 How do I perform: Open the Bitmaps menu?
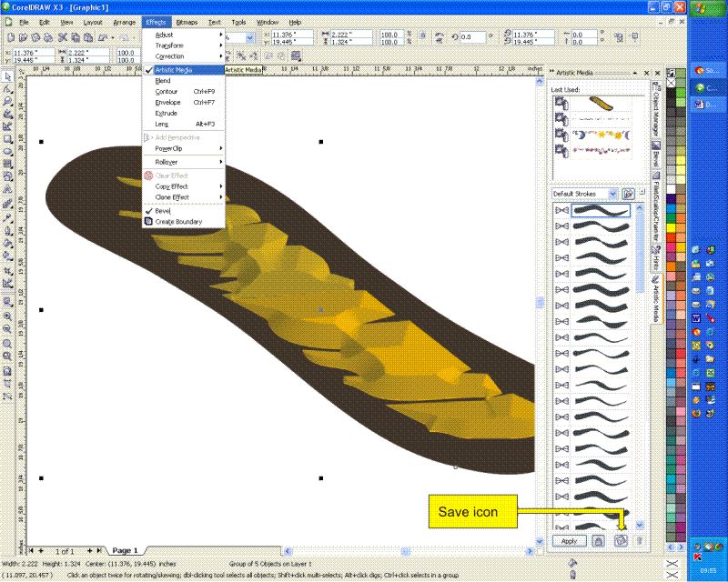[x=187, y=21]
